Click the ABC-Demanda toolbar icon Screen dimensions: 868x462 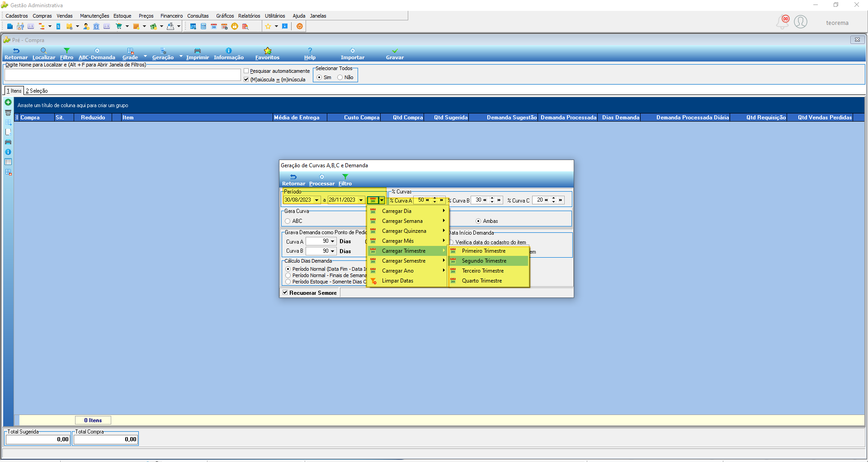(97, 51)
